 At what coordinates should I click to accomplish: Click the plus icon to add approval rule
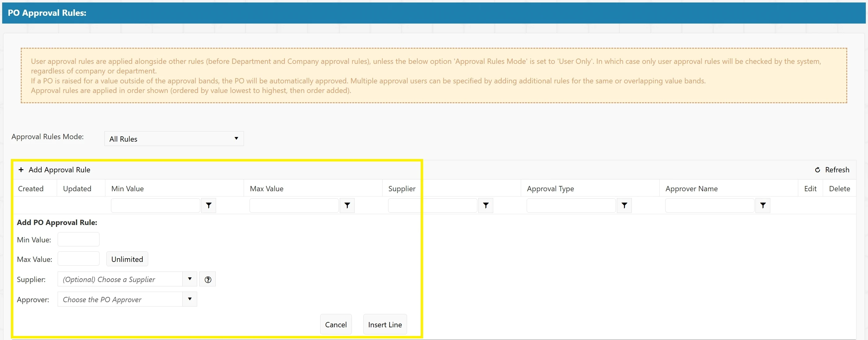[21, 170]
